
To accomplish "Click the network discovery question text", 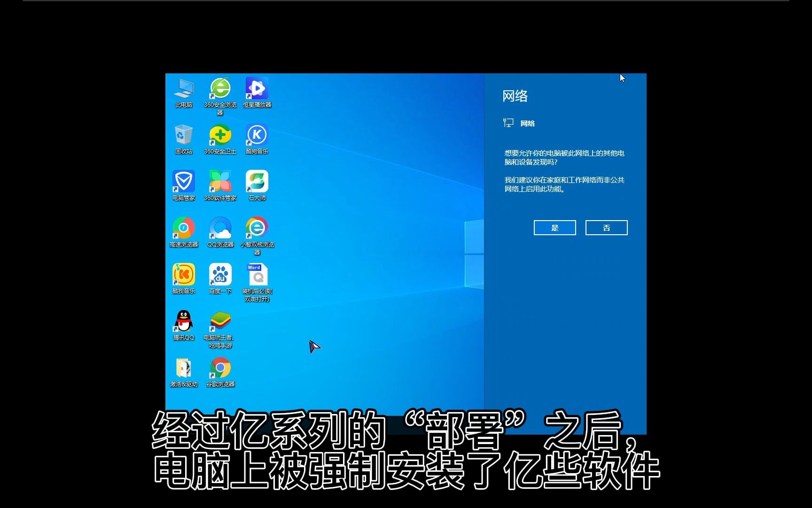I will [x=564, y=158].
